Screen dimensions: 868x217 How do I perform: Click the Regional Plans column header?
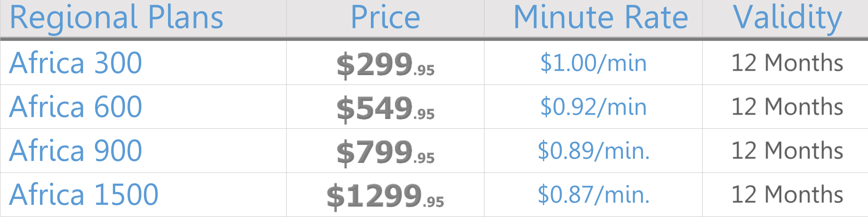[x=116, y=17]
